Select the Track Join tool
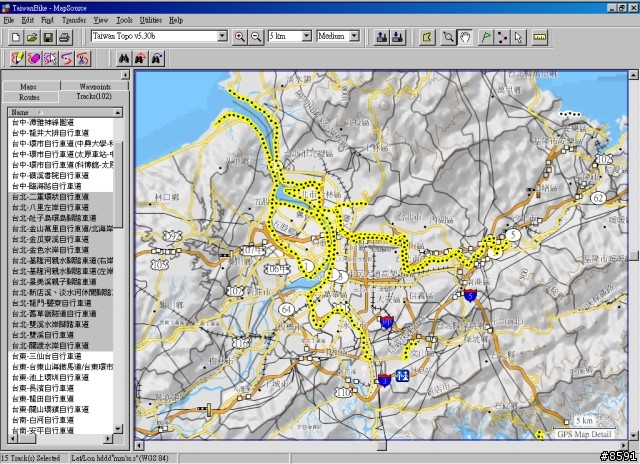Image resolution: width=640 pixels, height=464 pixels. click(67, 59)
